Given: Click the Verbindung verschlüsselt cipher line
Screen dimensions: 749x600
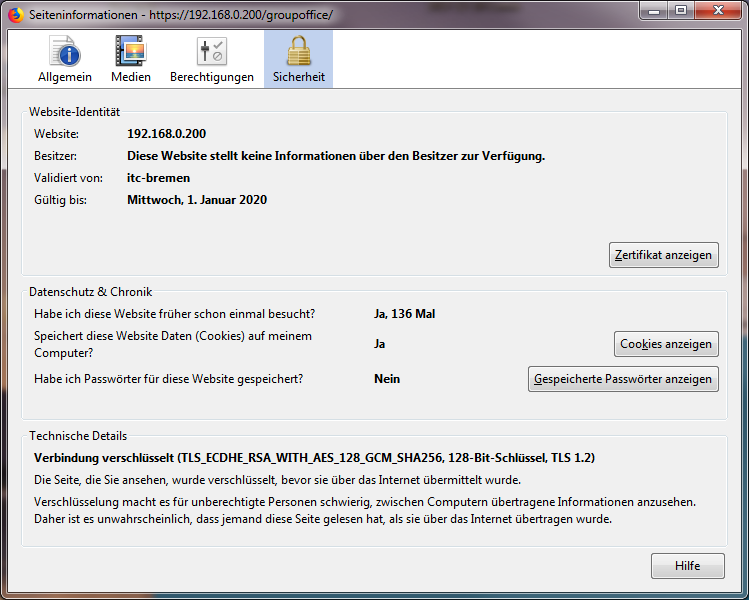Looking at the screenshot, I should point(314,458).
